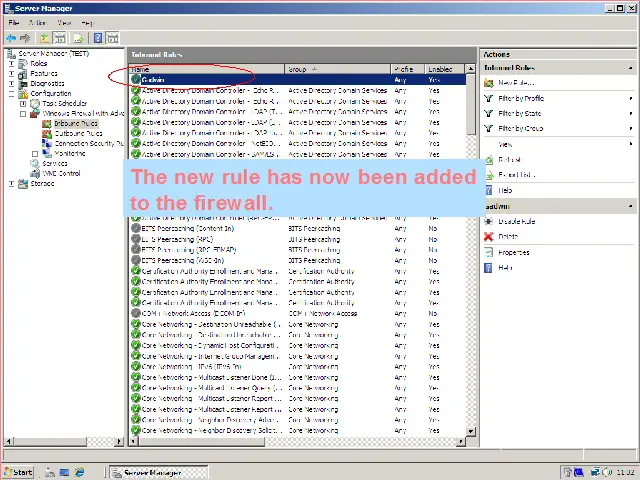Expand the Roles tree node
Image resolution: width=640 pixels, height=480 pixels.
click(x=12, y=63)
